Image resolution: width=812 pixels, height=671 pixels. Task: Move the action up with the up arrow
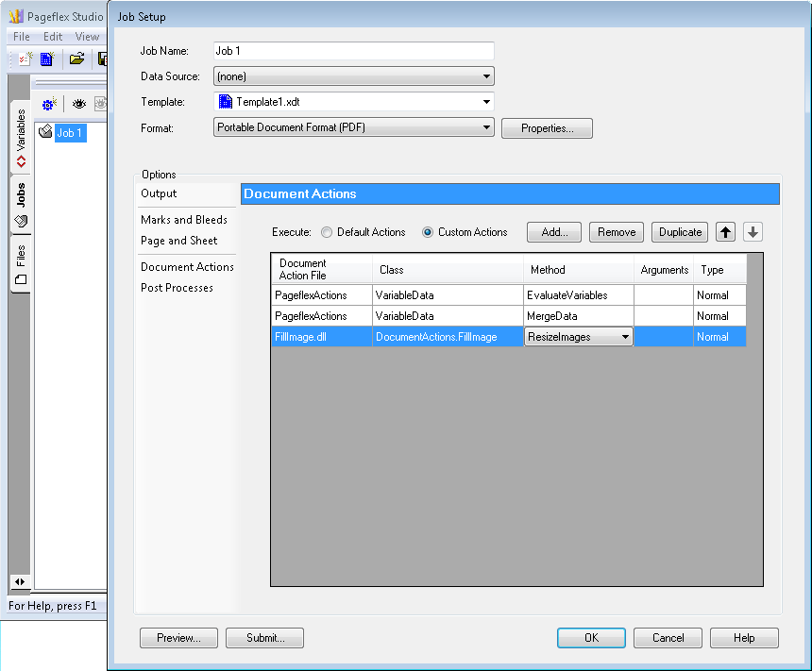coord(725,232)
